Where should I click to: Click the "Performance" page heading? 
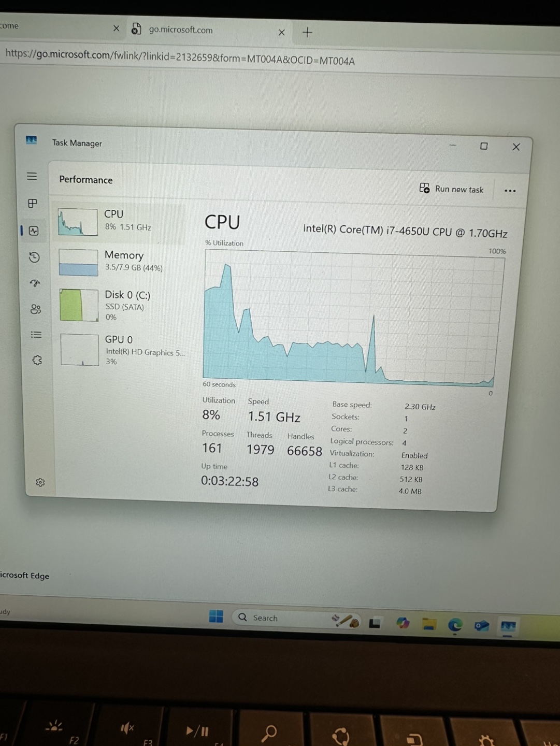(86, 180)
